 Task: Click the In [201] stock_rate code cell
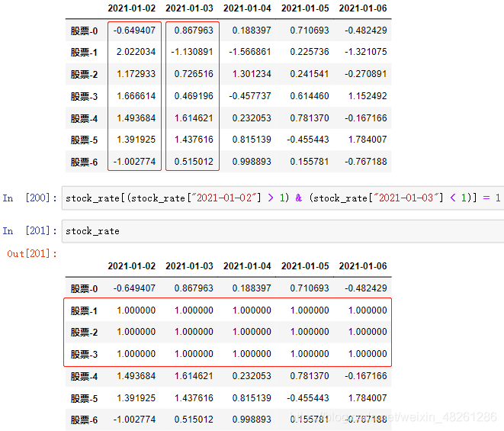tap(283, 231)
